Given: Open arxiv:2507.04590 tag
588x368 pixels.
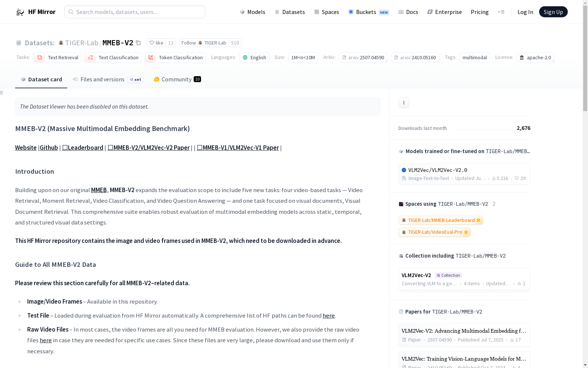Looking at the screenshot, I should click(x=363, y=57).
